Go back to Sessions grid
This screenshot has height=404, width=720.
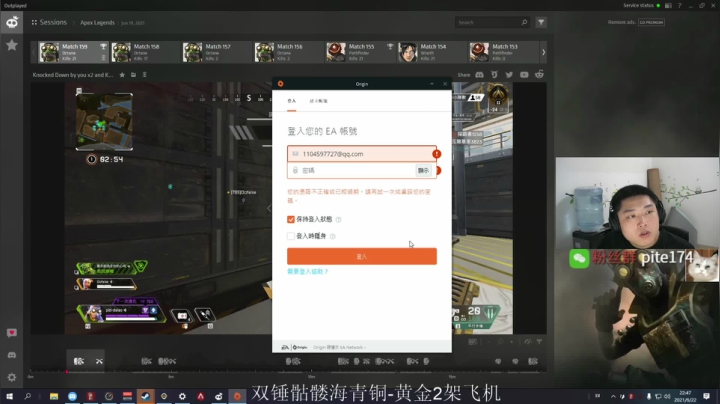(49, 22)
